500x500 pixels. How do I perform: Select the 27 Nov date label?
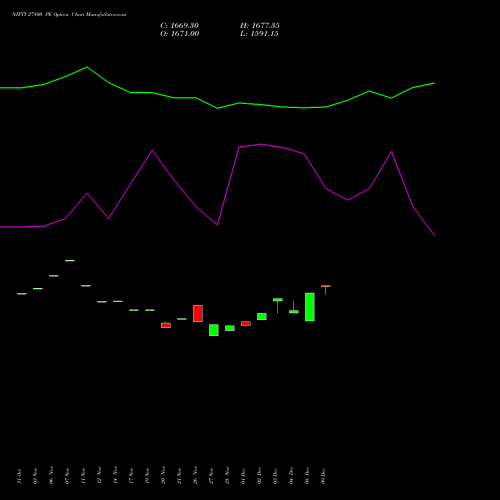[x=211, y=476]
